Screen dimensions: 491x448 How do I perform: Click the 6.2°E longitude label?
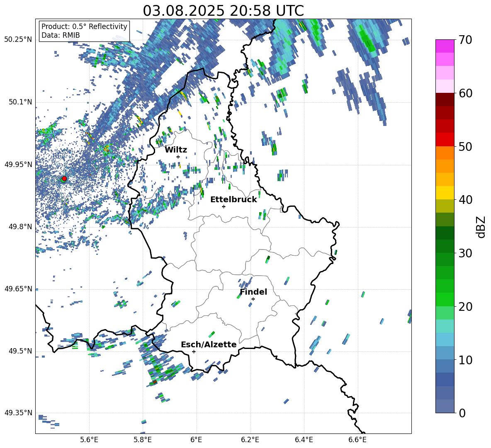(250, 440)
